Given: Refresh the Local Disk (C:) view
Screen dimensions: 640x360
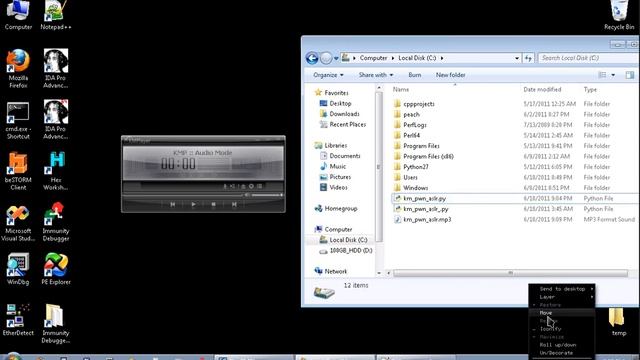Looking at the screenshot, I should tap(528, 58).
